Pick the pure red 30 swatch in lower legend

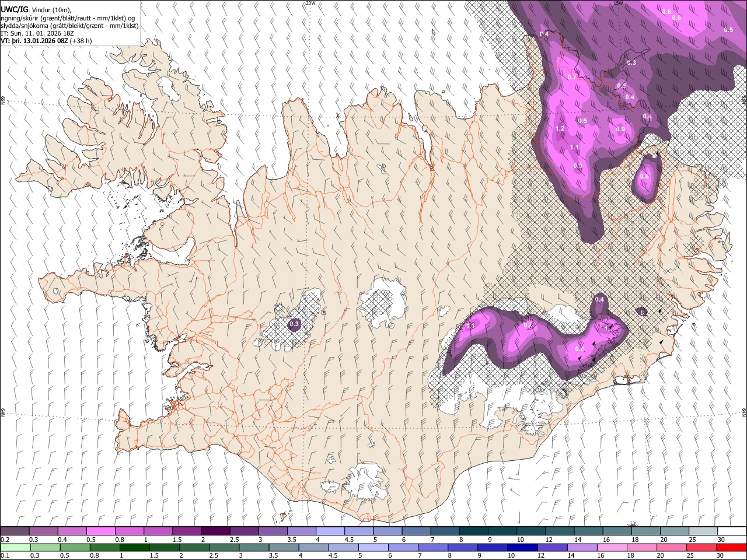tap(731, 547)
